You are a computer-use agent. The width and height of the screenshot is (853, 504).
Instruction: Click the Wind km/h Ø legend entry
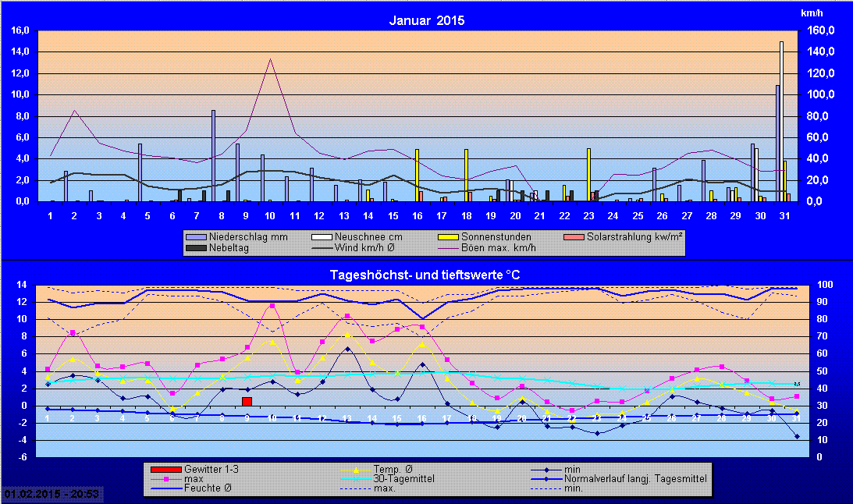click(360, 248)
